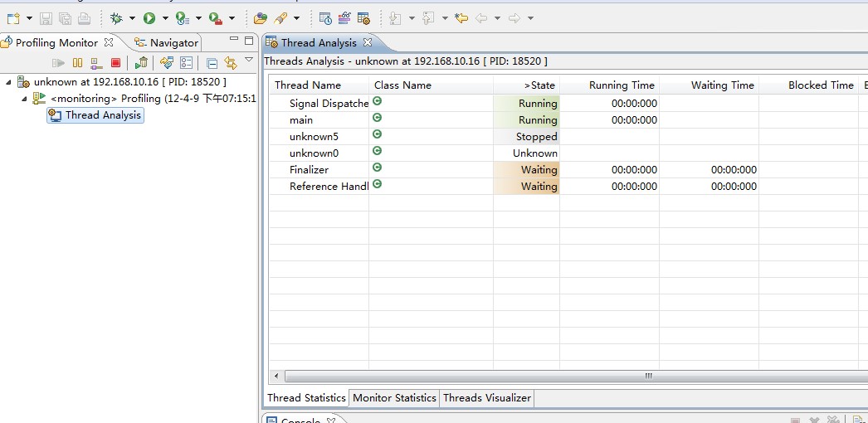Open the dropdown arrow beside the Debug icon

point(132,18)
